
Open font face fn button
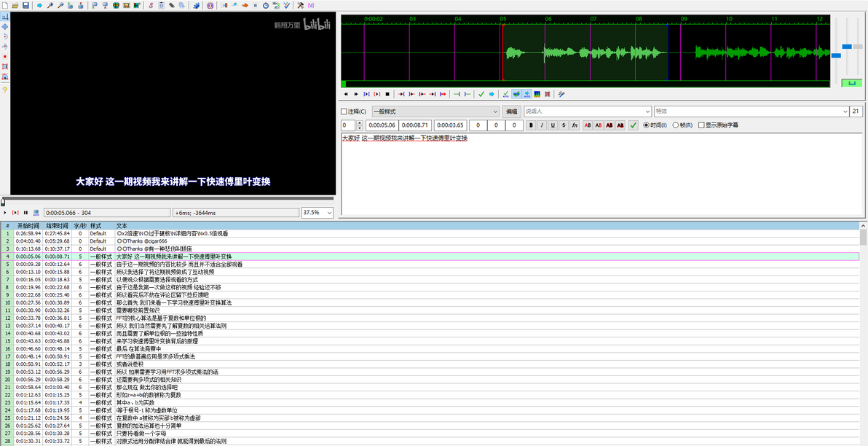575,126
